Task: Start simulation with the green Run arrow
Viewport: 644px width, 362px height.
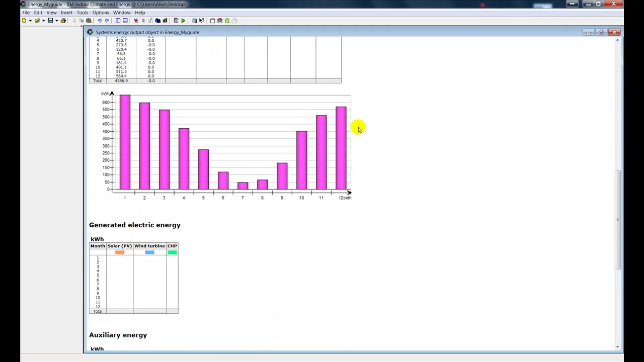Action: (x=183, y=21)
